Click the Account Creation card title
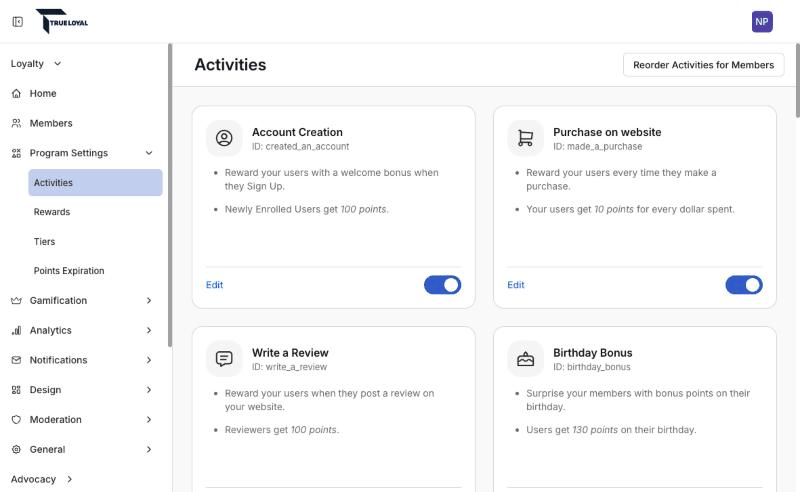Screen dimensions: 800x492 pos(297,132)
